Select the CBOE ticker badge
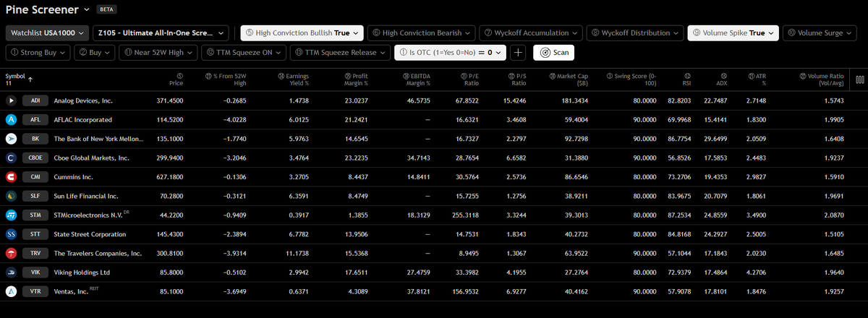 coord(35,158)
